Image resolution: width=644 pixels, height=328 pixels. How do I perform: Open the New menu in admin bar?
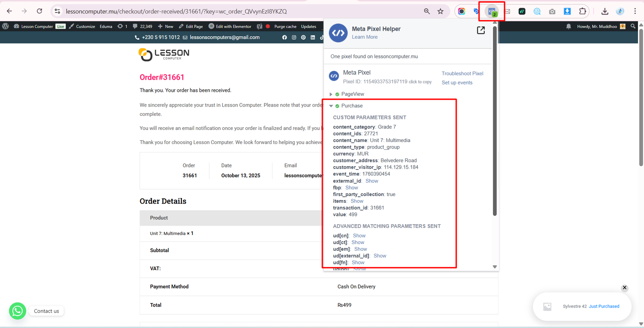165,27
